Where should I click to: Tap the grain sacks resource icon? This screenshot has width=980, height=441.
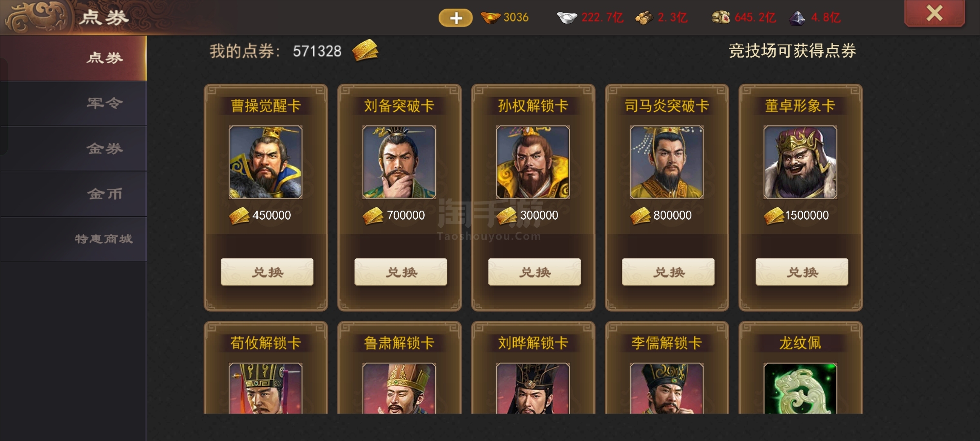point(721,17)
